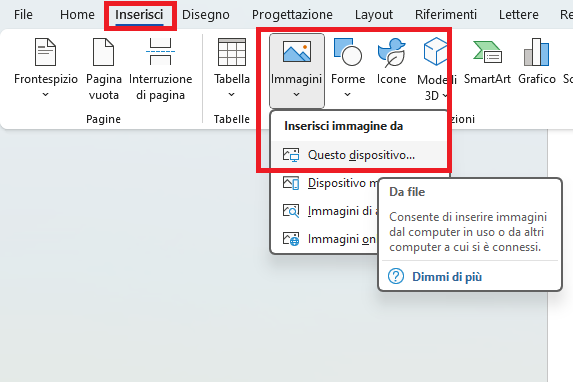Open the Disegno tab
573x382 pixels.
(205, 15)
